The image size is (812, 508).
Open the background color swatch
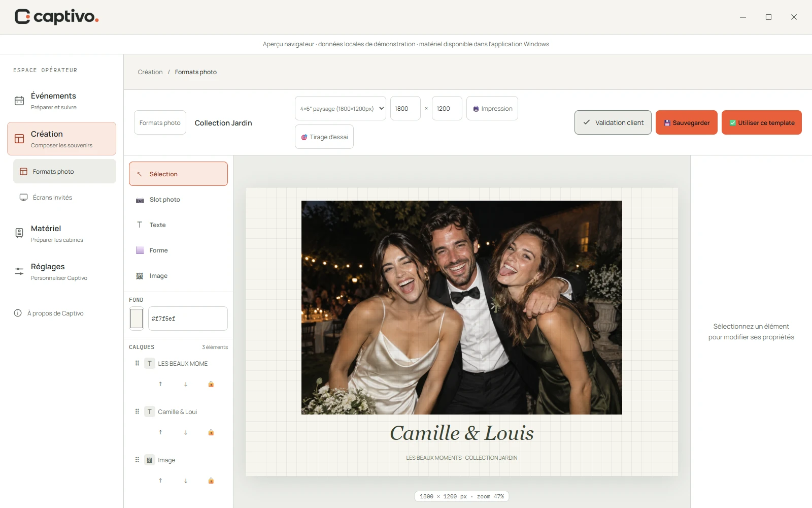pyautogui.click(x=137, y=319)
